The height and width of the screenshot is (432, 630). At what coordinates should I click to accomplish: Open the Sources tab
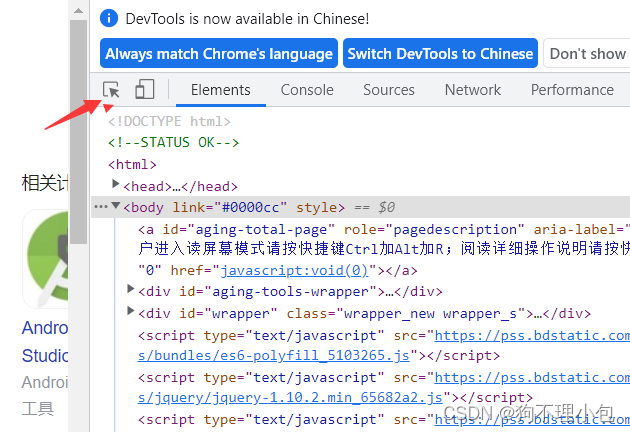click(x=389, y=90)
